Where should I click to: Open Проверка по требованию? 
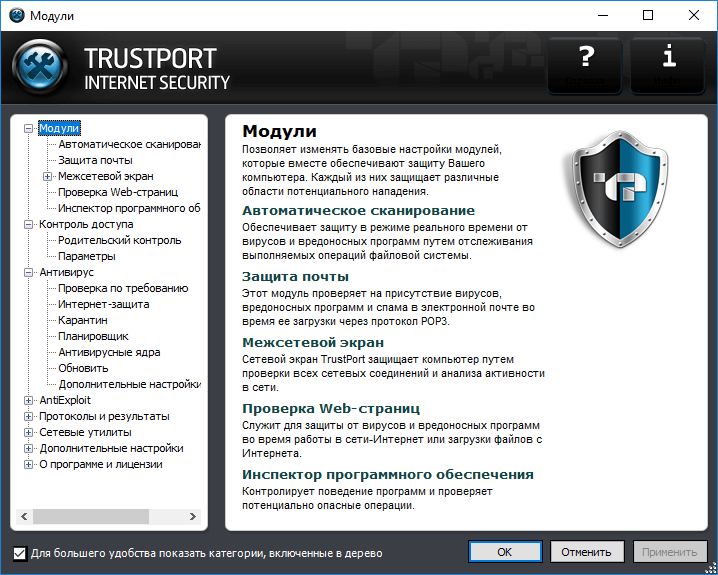point(123,288)
